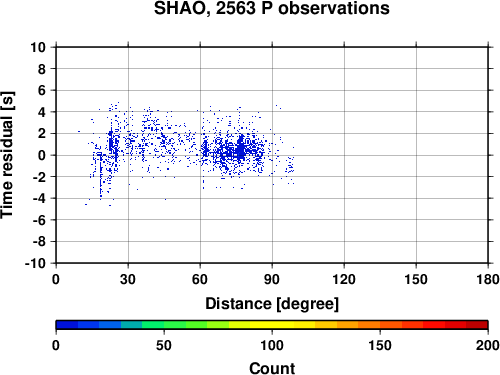Screen dimensions: 500x375
Task: Click the colorbar tick label 50
Action: (x=164, y=345)
